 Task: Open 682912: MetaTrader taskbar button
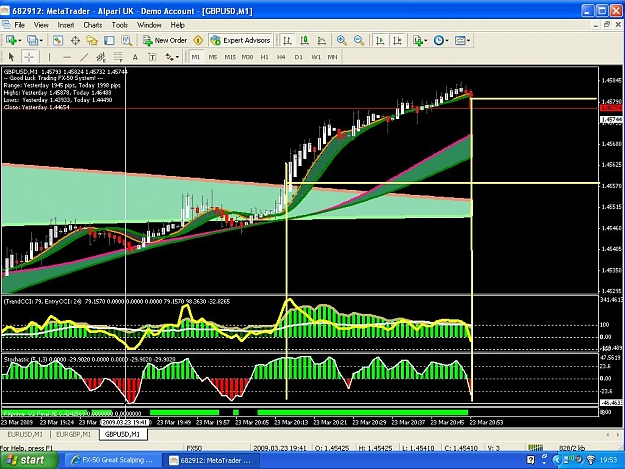(x=211, y=460)
